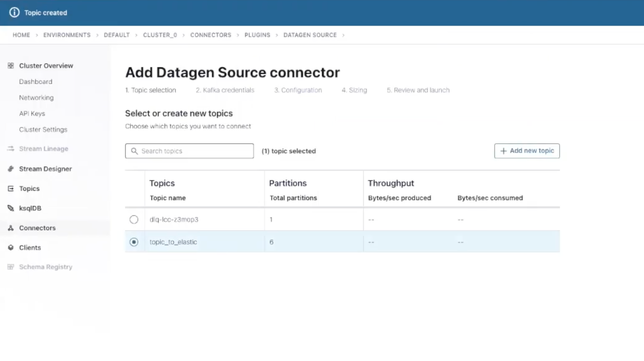Click the Bytes/sec consumed column header

tap(490, 198)
